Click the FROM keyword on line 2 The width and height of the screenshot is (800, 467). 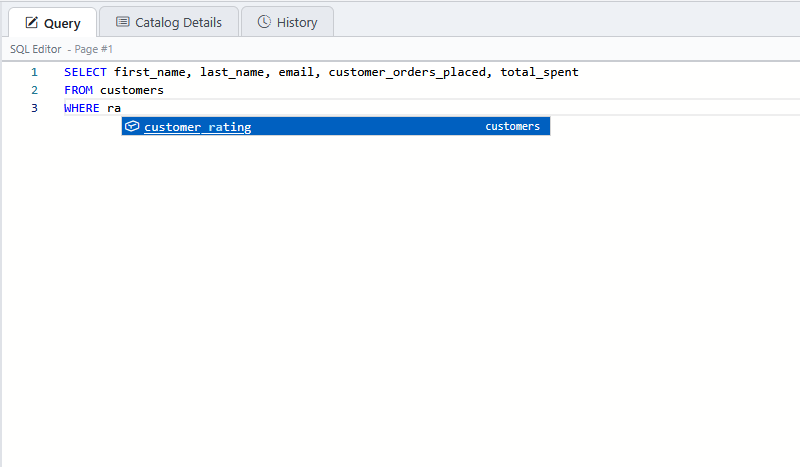(x=79, y=90)
